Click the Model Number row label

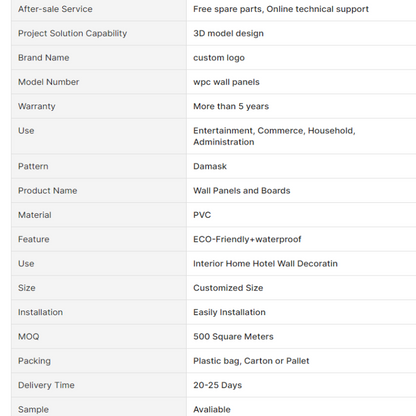click(x=49, y=82)
